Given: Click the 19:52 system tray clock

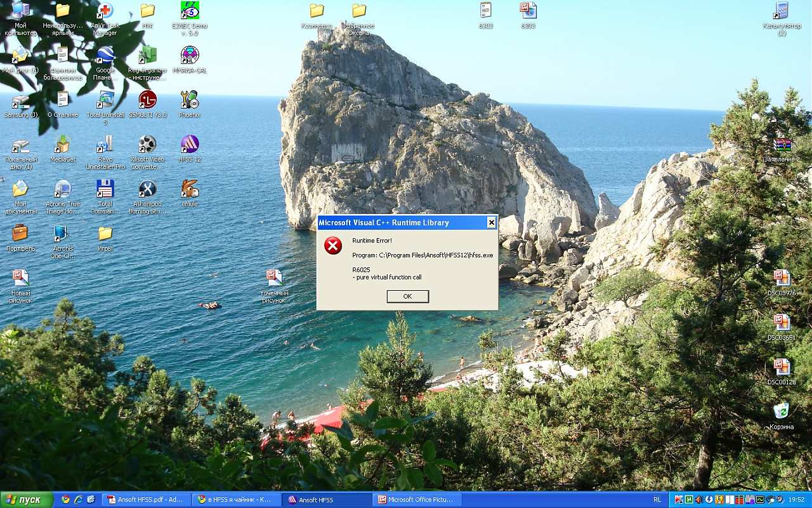Looking at the screenshot, I should click(x=797, y=500).
